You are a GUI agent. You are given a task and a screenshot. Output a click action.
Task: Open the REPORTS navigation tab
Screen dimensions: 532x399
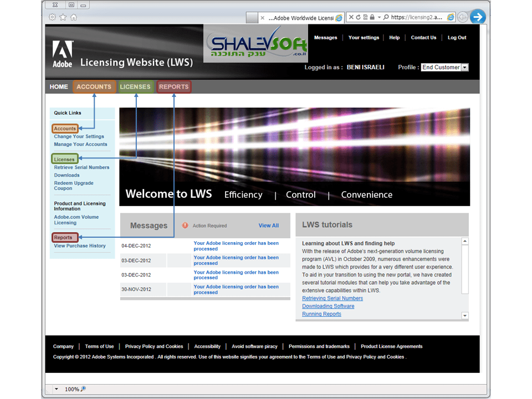[173, 86]
